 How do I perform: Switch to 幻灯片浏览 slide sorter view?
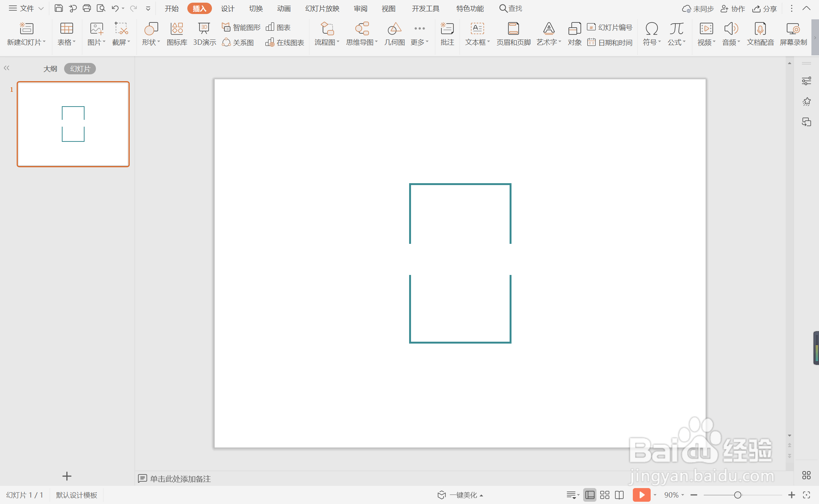pos(605,495)
